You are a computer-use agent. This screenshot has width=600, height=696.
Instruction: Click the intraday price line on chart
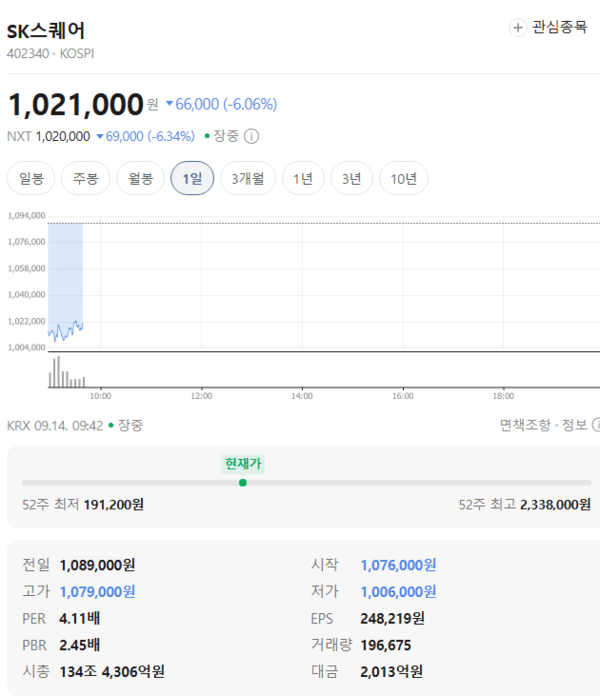click(65, 331)
